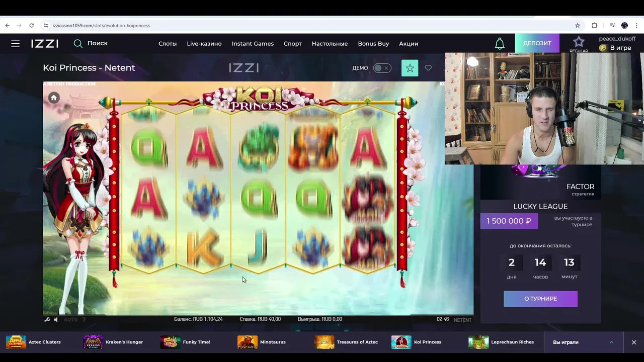Open the hamburger menu beside IZZI logo
644x362 pixels.
coord(16,44)
